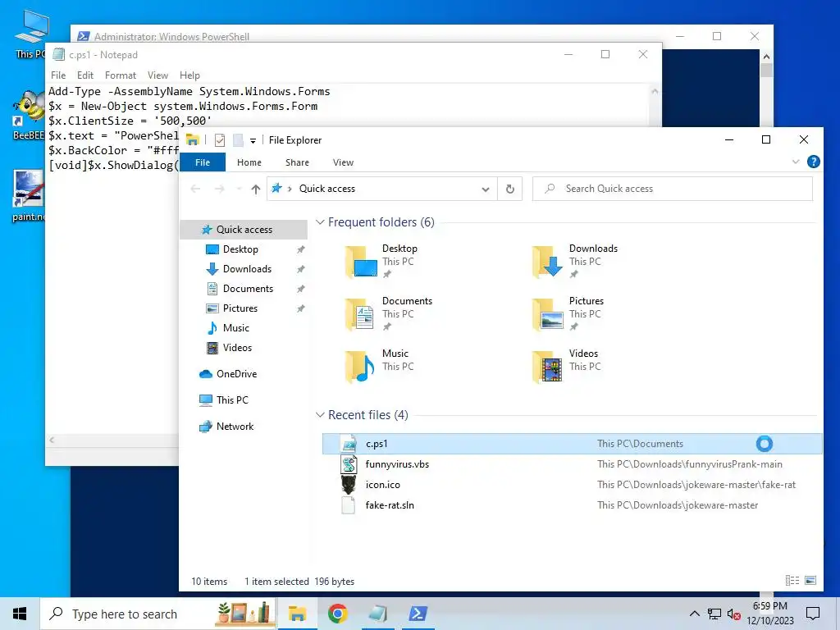Click pin icon beside Downloads in navigation pane
Screen dimensions: 840x630
(x=301, y=269)
